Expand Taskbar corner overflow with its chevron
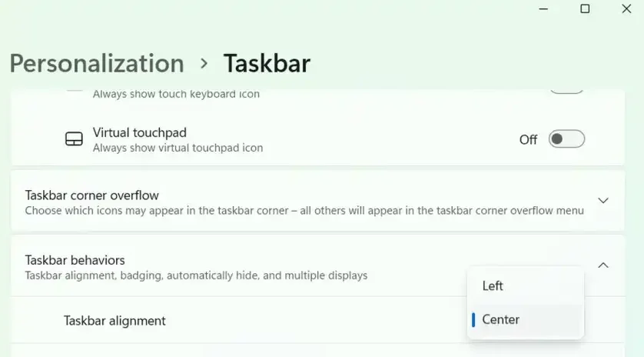The image size is (644, 357). 603,200
